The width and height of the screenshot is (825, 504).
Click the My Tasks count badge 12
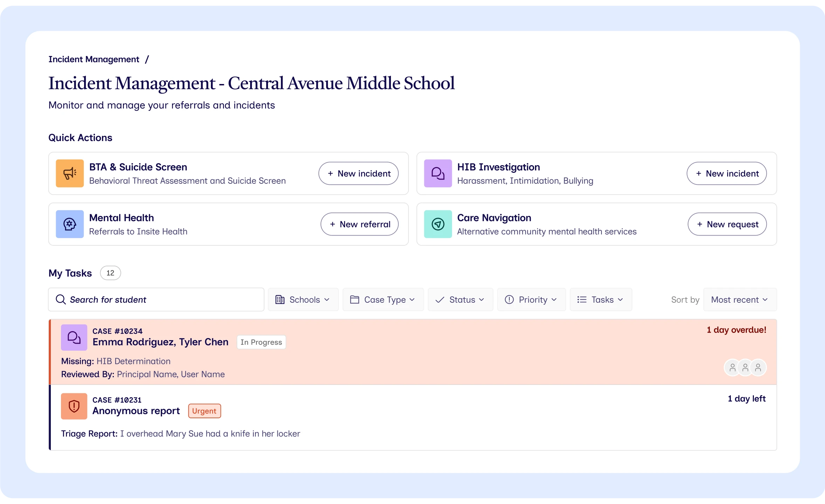tap(110, 273)
